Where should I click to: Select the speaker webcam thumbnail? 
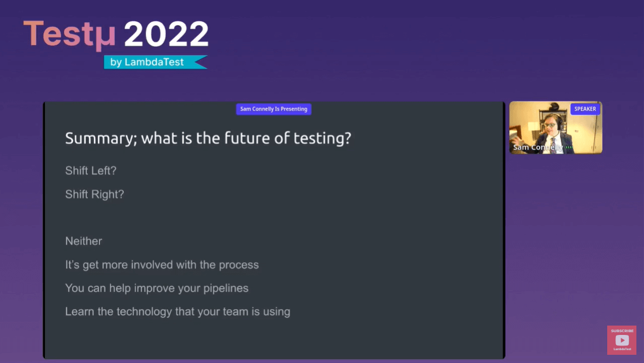[555, 128]
